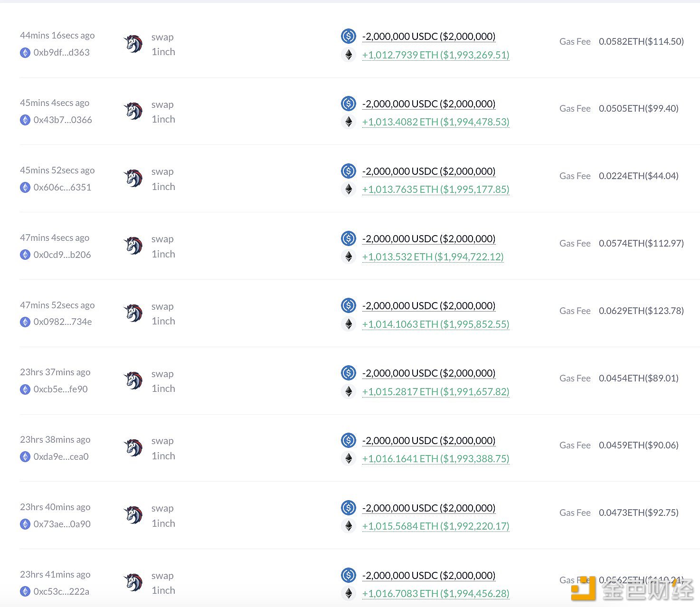Open the USDC token icon in the 45mins 4secs ago row
This screenshot has width=700, height=607.
point(349,104)
